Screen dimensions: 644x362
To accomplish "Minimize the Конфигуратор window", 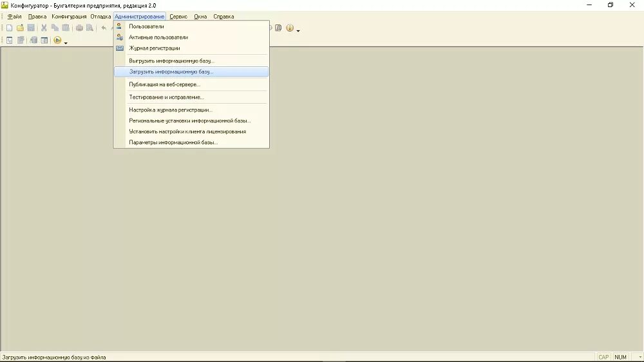I will click(x=589, y=5).
